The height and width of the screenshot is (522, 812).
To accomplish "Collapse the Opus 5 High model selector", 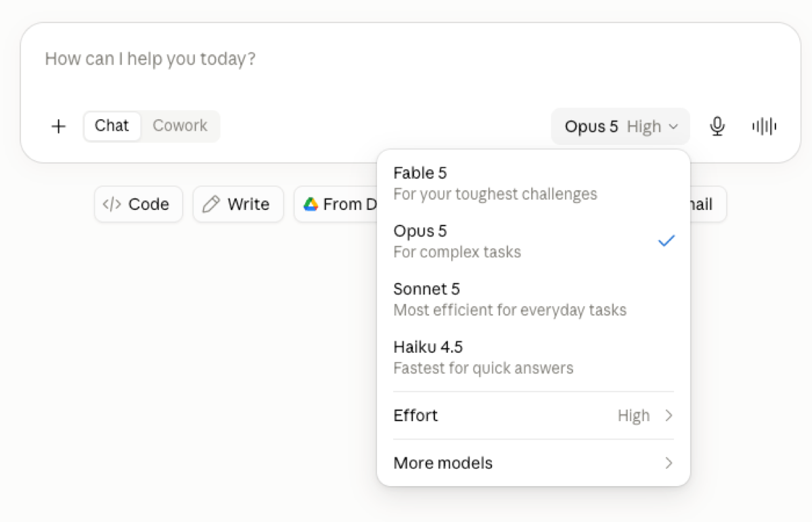I will [x=621, y=127].
